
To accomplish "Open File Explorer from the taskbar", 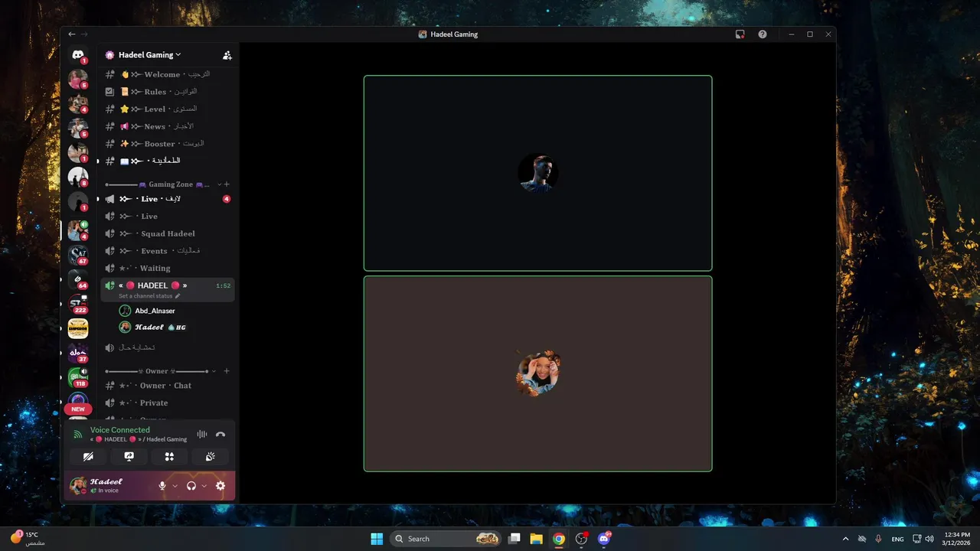I will 537,539.
